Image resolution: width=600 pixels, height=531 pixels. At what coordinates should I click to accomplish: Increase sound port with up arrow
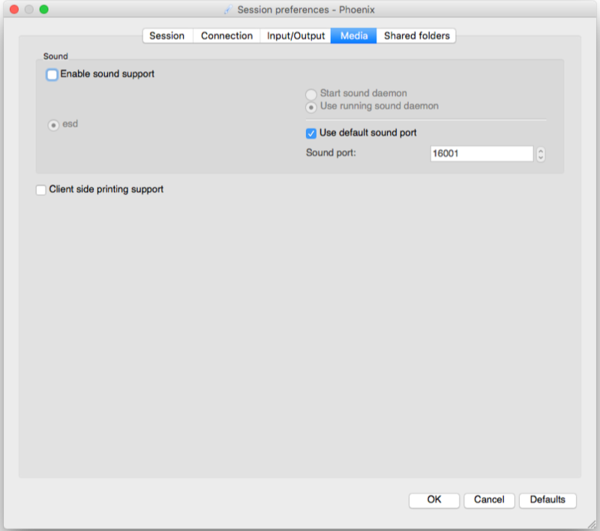[x=541, y=151]
